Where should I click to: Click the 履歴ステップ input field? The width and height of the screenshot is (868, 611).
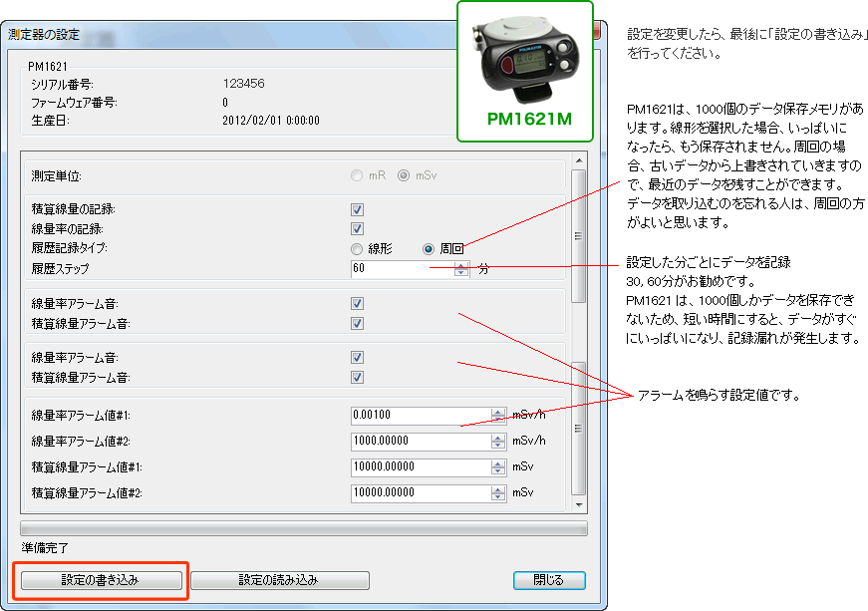pos(403,269)
